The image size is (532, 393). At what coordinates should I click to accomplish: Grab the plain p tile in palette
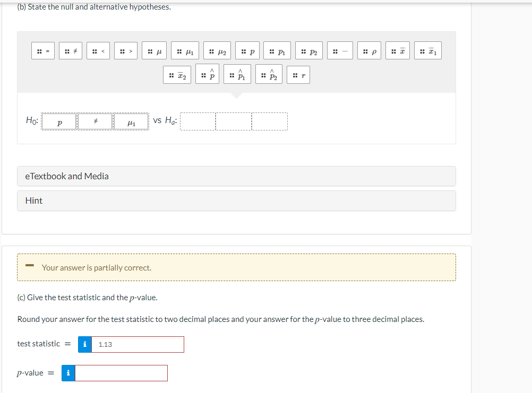pyautogui.click(x=247, y=50)
